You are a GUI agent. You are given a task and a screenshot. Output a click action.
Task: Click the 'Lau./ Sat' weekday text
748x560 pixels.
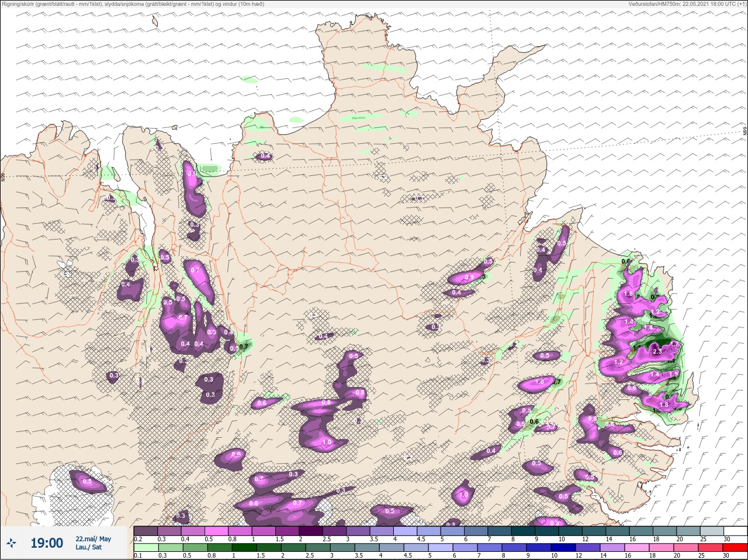click(x=89, y=547)
